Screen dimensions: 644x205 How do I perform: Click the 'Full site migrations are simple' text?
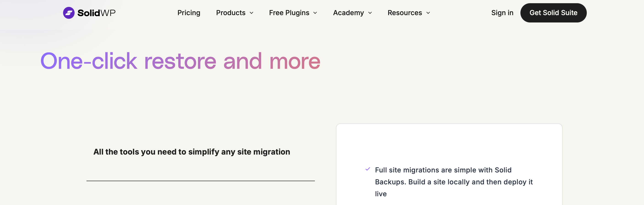tap(454, 182)
